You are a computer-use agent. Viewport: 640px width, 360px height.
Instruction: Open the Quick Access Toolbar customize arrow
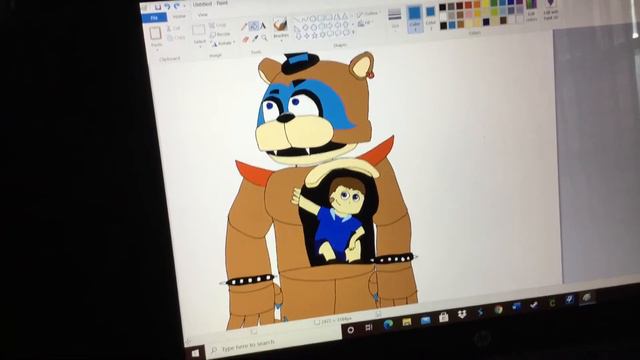coord(184,6)
